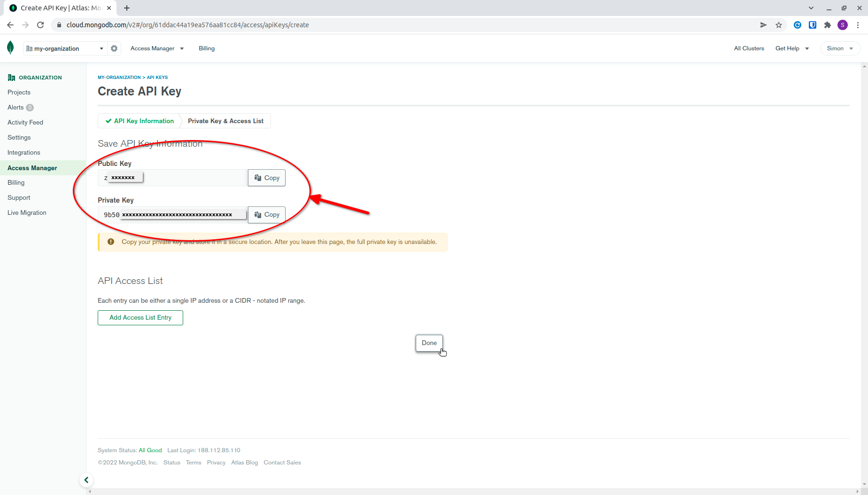The width and height of the screenshot is (868, 495).
Task: Select Access Manager in the sidebar
Action: (x=32, y=168)
